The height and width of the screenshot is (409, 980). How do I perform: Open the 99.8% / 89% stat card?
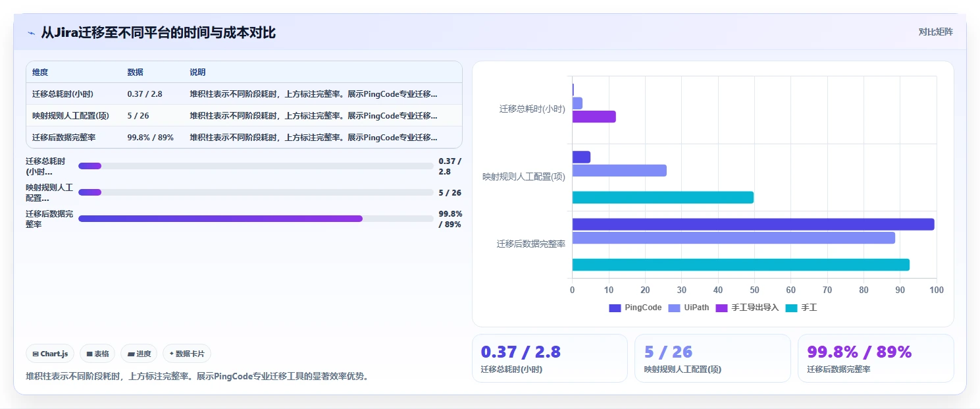tap(876, 358)
